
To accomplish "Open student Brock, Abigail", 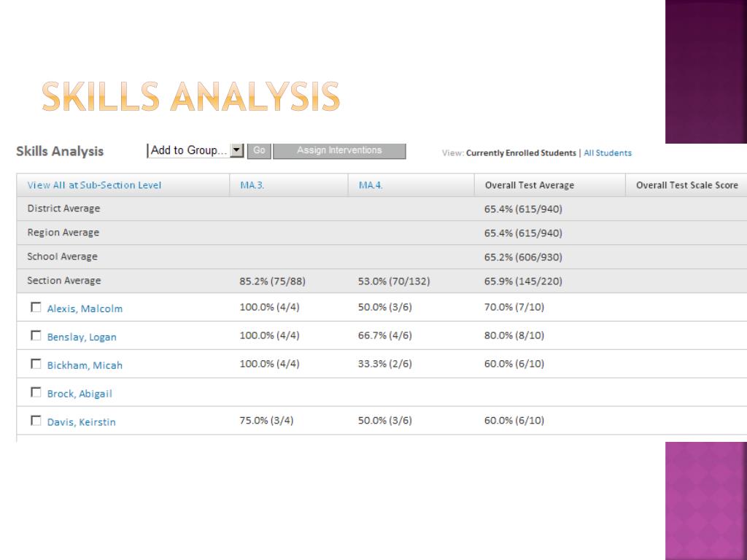I will click(x=80, y=394).
